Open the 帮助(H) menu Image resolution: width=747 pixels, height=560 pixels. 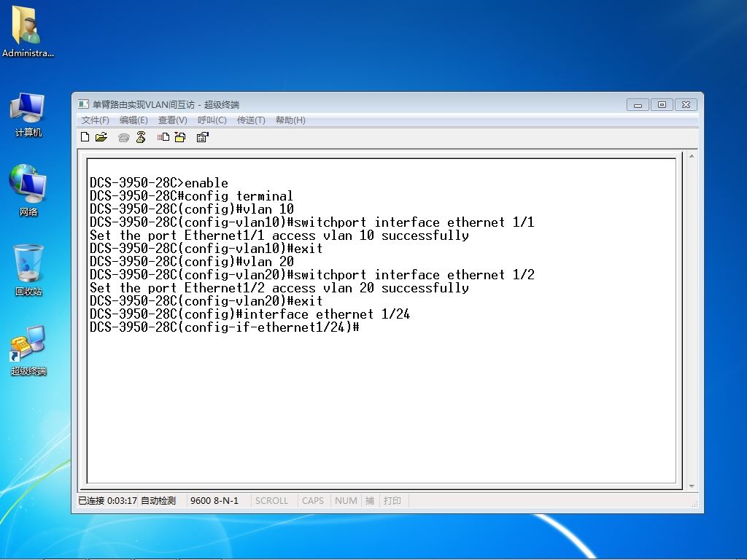[290, 120]
